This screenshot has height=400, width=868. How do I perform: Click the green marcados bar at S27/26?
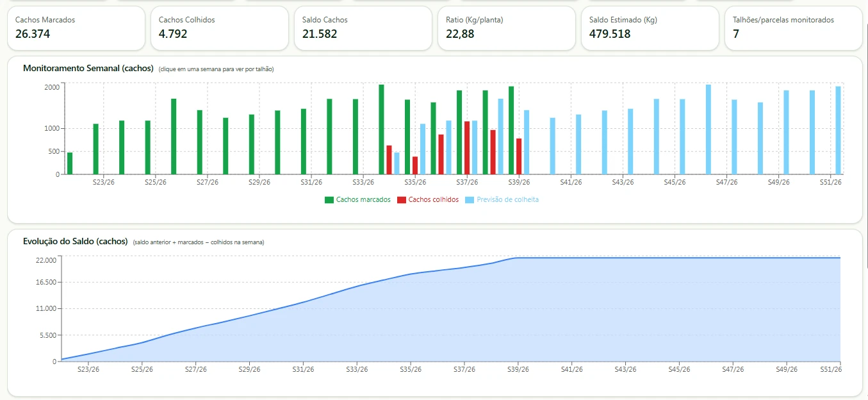tap(200, 142)
